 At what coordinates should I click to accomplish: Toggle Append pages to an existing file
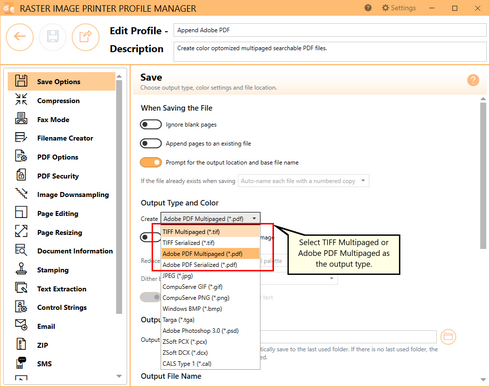coord(151,144)
